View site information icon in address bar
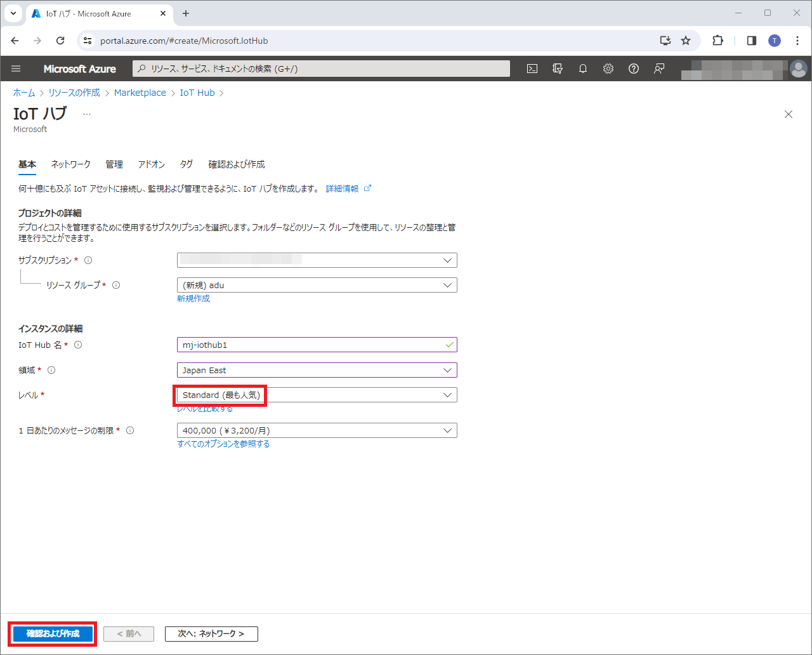 88,41
